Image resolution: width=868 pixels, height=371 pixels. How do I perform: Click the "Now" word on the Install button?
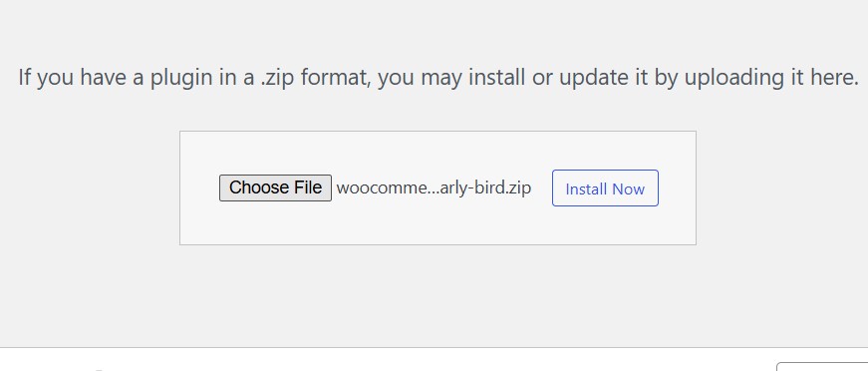(x=626, y=188)
